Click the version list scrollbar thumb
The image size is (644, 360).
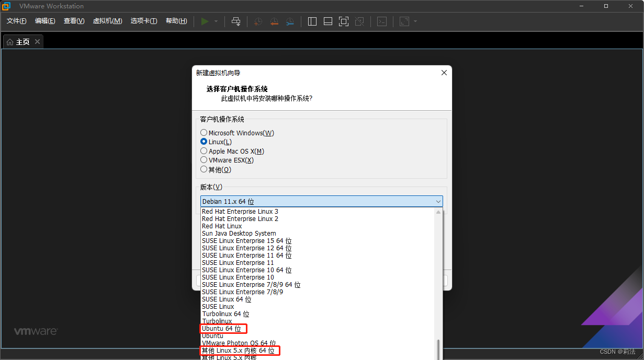[438, 350]
